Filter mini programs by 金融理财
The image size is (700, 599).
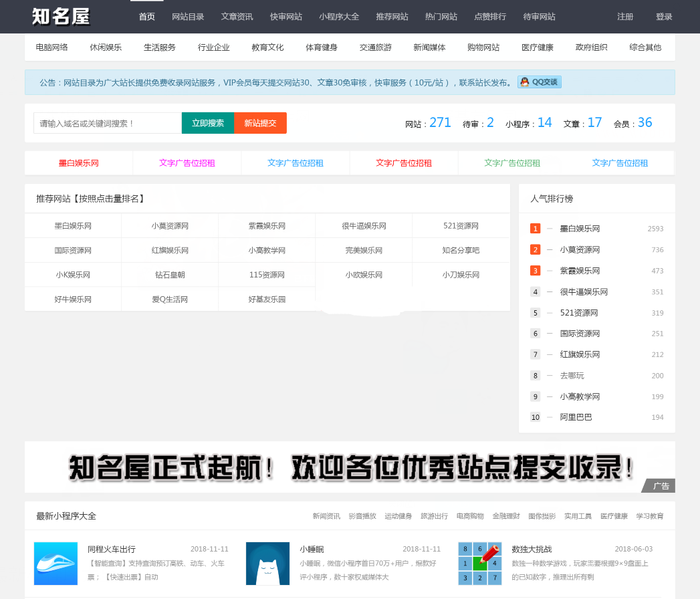(x=506, y=516)
